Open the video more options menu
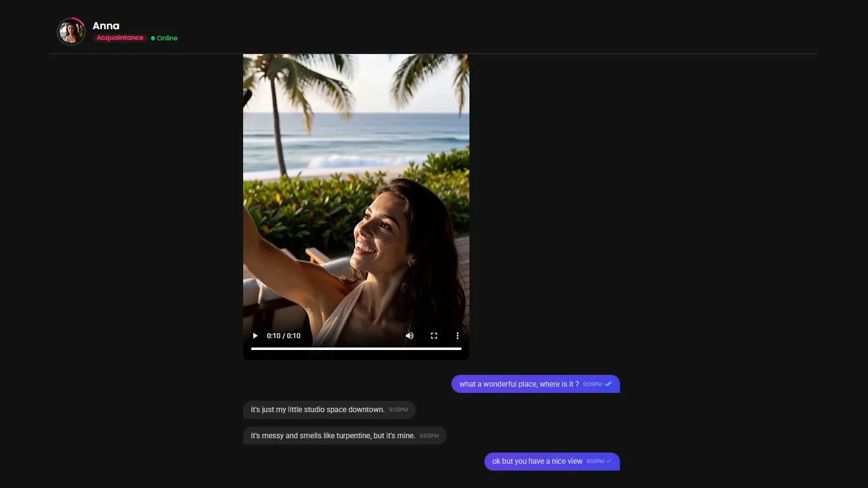868x488 pixels. [458, 336]
